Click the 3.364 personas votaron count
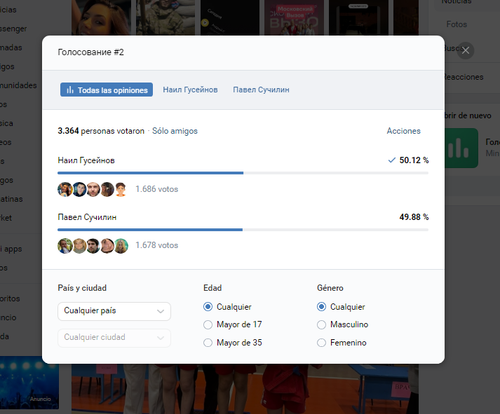 [101, 131]
